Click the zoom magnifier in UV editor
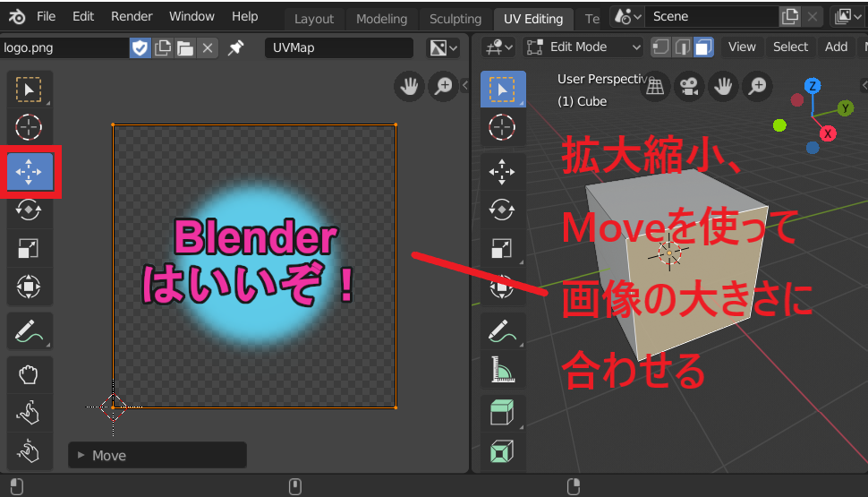 pos(444,87)
